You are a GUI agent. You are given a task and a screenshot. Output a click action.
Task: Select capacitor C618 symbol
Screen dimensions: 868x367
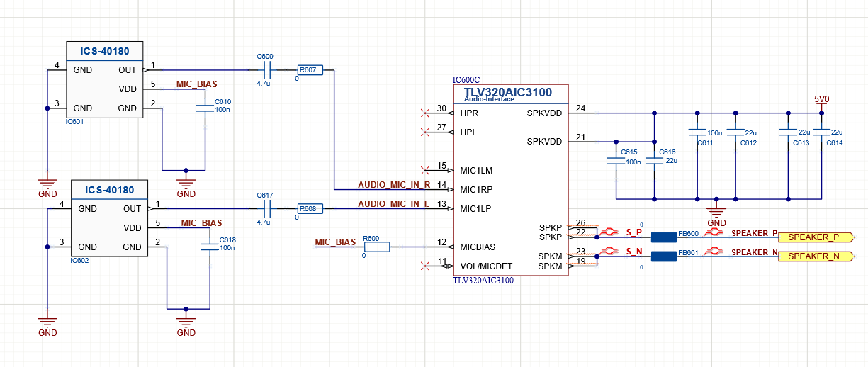(210, 247)
